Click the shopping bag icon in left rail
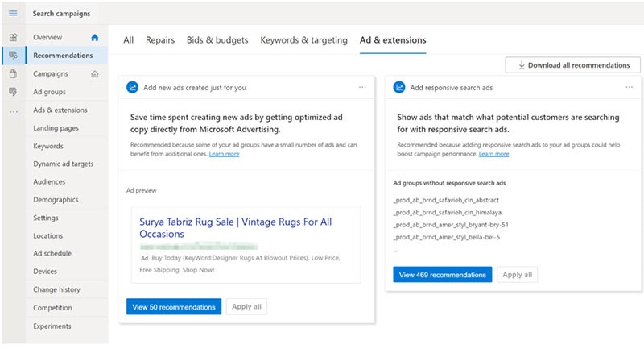The width and height of the screenshot is (644, 349). (13, 74)
